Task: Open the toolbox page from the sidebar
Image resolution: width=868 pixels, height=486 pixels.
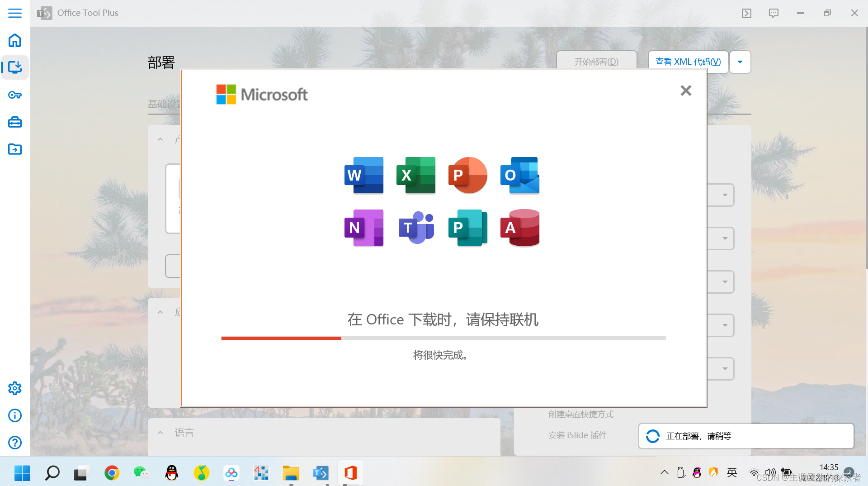Action: pos(15,122)
